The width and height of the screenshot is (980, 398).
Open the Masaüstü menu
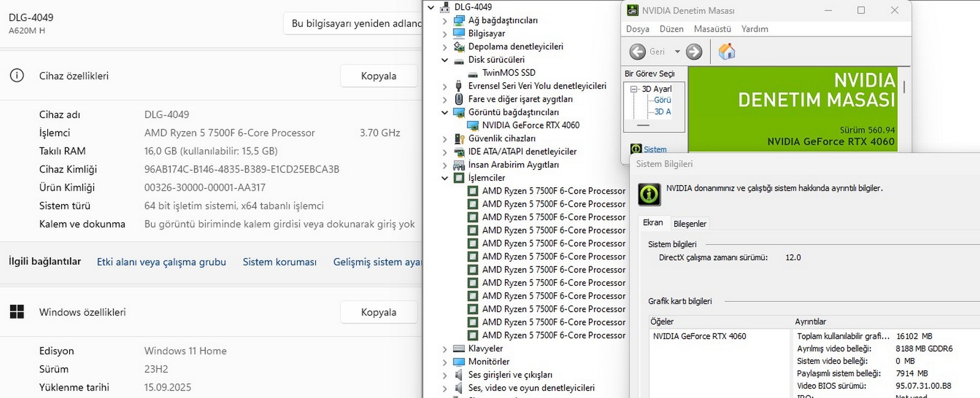(x=712, y=29)
